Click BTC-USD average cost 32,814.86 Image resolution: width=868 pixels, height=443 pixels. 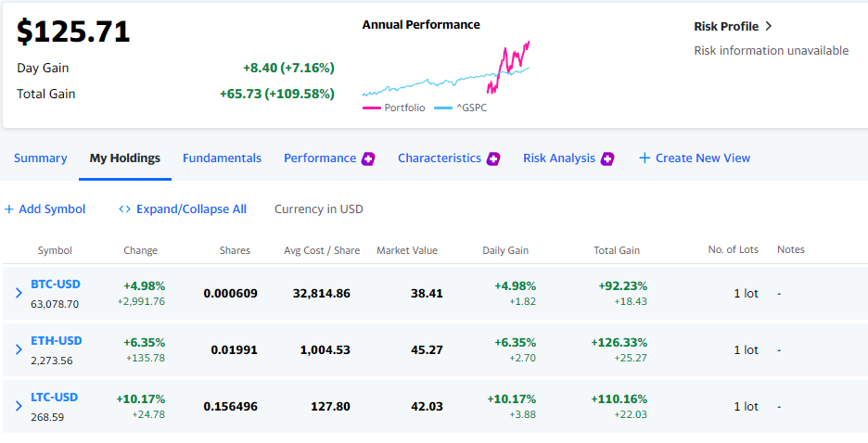[x=322, y=293]
